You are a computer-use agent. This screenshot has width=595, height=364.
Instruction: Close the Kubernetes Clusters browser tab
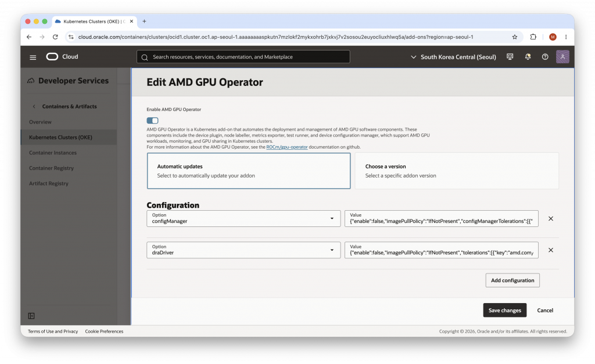[x=131, y=21]
